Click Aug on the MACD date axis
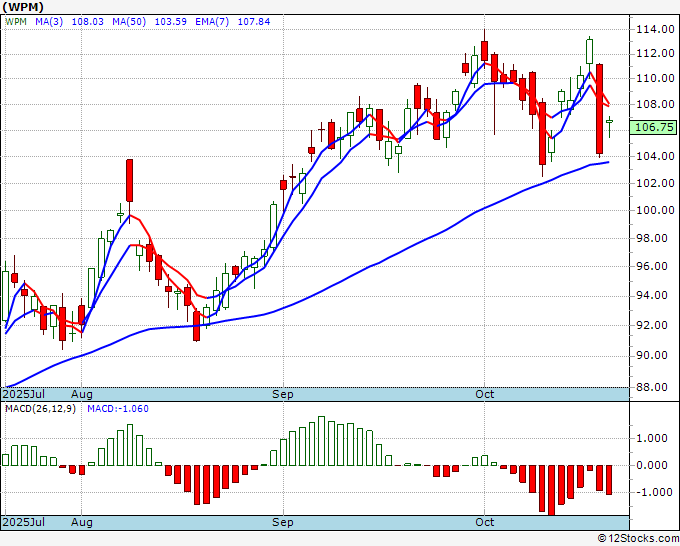Screen dimensions: 680x546 click(82, 522)
